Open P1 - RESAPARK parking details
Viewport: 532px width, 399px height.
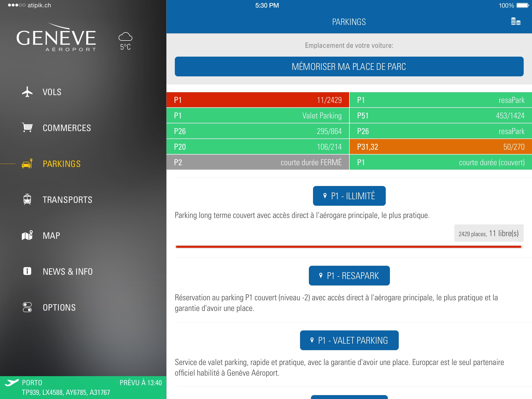click(x=350, y=276)
